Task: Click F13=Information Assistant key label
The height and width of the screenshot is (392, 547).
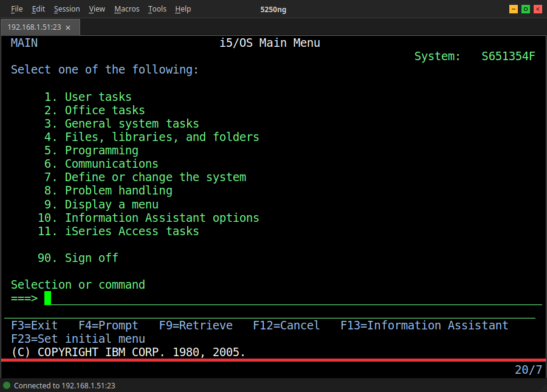Action: [x=425, y=325]
